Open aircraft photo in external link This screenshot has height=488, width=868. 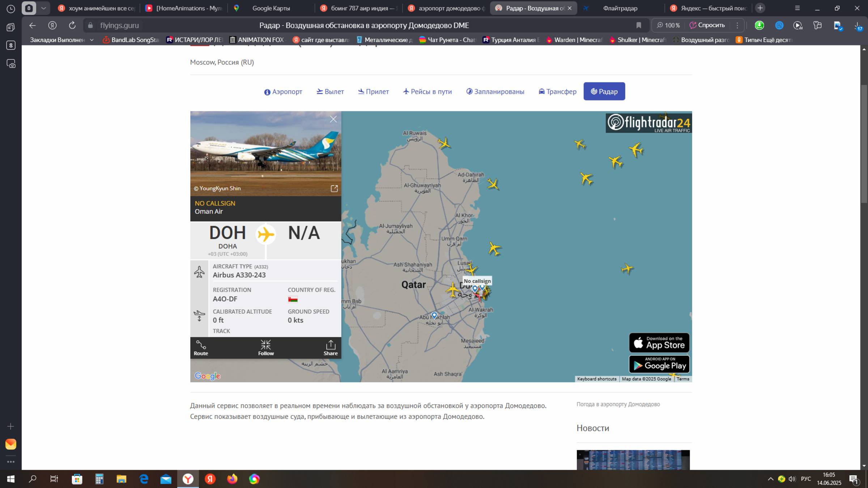334,188
